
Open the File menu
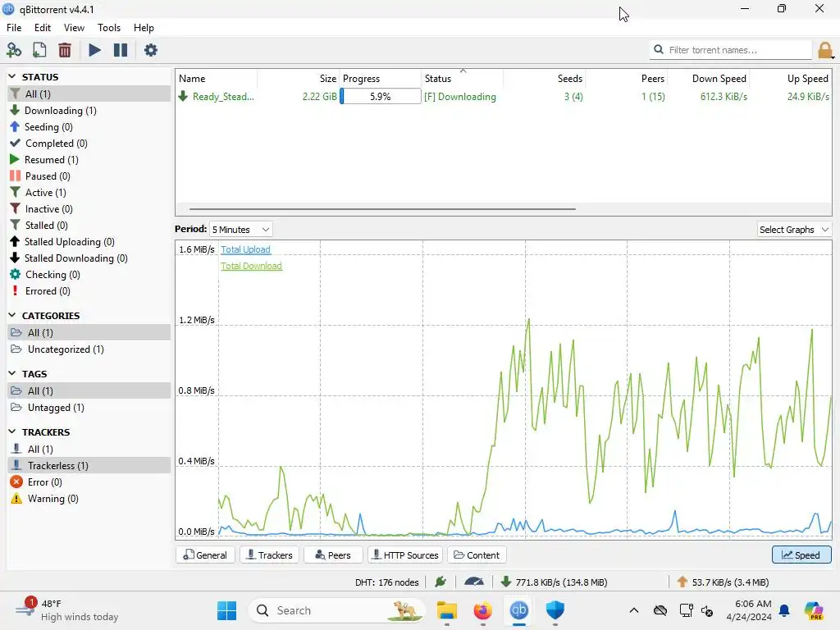click(x=14, y=28)
